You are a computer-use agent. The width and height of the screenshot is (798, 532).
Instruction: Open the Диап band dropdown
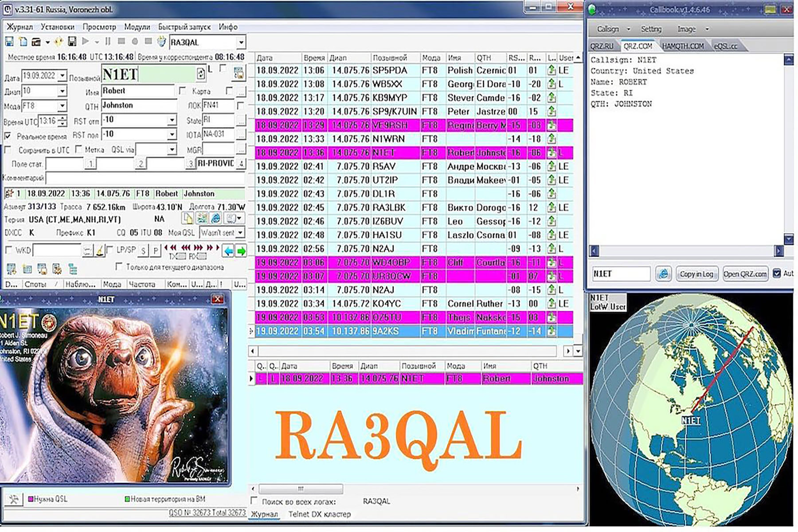point(62,91)
